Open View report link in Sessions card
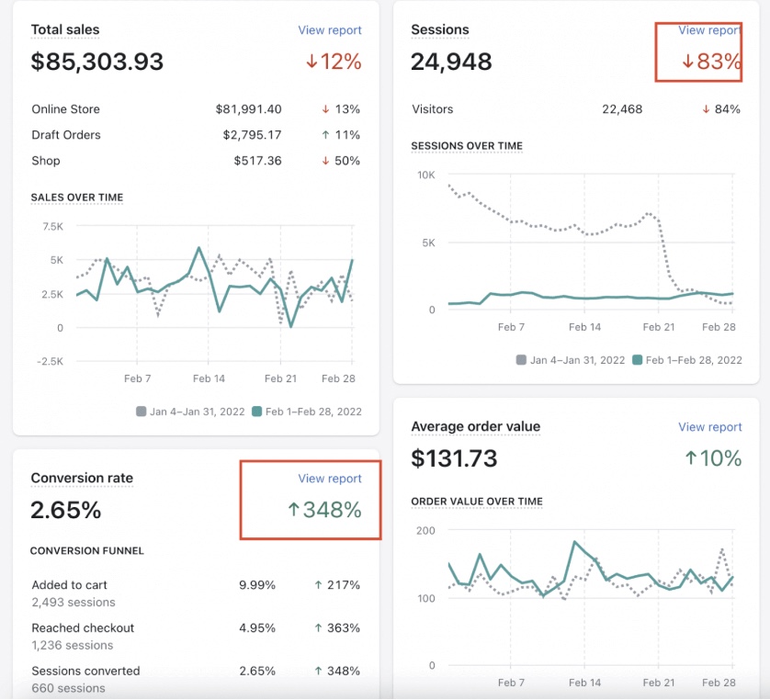This screenshot has width=770, height=700. pyautogui.click(x=709, y=30)
